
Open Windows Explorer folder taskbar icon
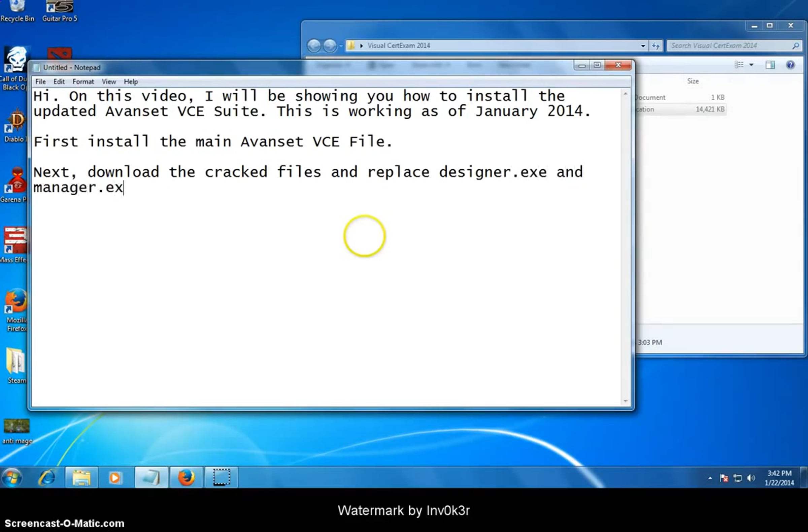pyautogui.click(x=81, y=478)
